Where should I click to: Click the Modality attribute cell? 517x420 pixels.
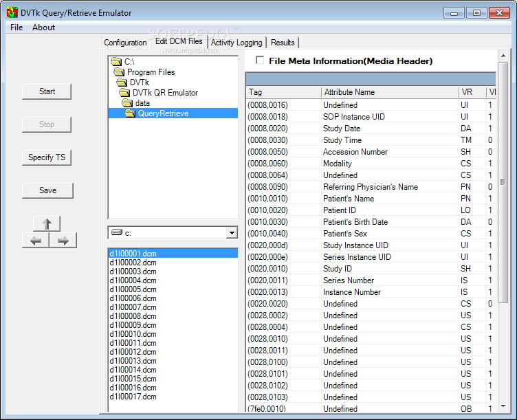pos(390,164)
